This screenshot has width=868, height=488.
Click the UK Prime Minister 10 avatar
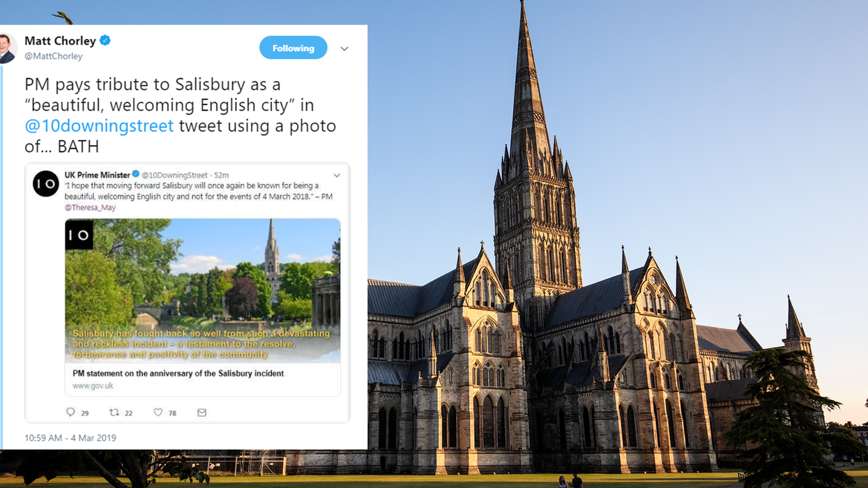point(46,184)
